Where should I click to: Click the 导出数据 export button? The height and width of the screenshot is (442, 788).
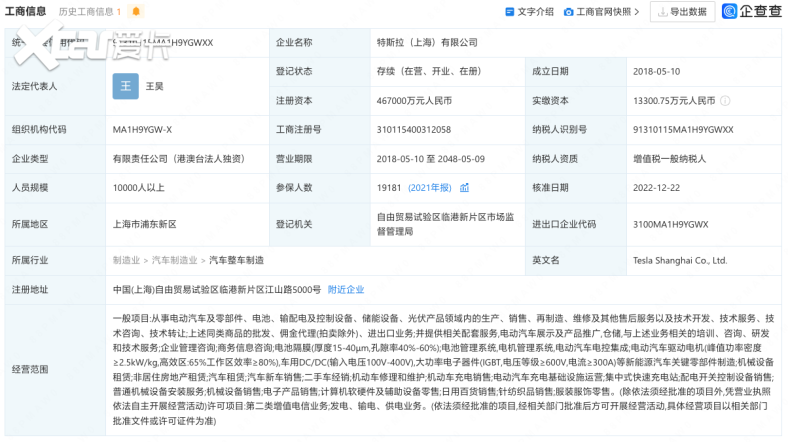click(682, 12)
